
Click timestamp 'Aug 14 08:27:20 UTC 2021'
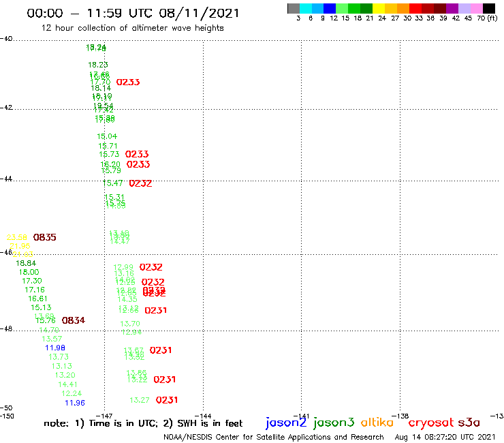[x=445, y=437]
